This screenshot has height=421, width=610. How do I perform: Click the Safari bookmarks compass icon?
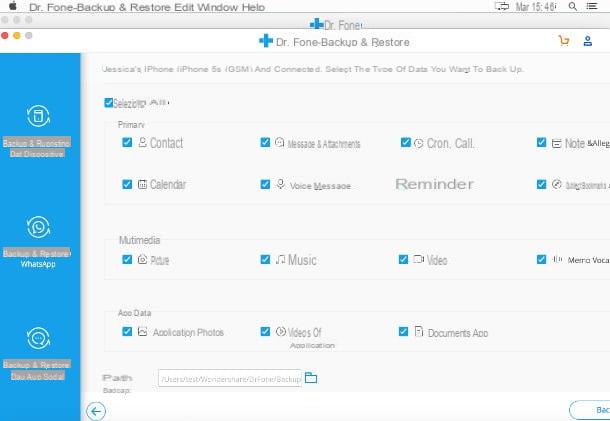557,184
